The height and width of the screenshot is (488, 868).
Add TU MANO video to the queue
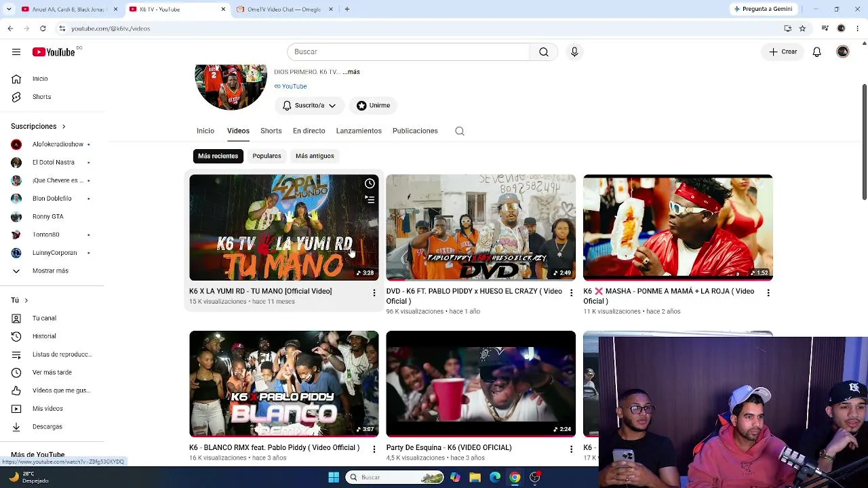pos(370,199)
